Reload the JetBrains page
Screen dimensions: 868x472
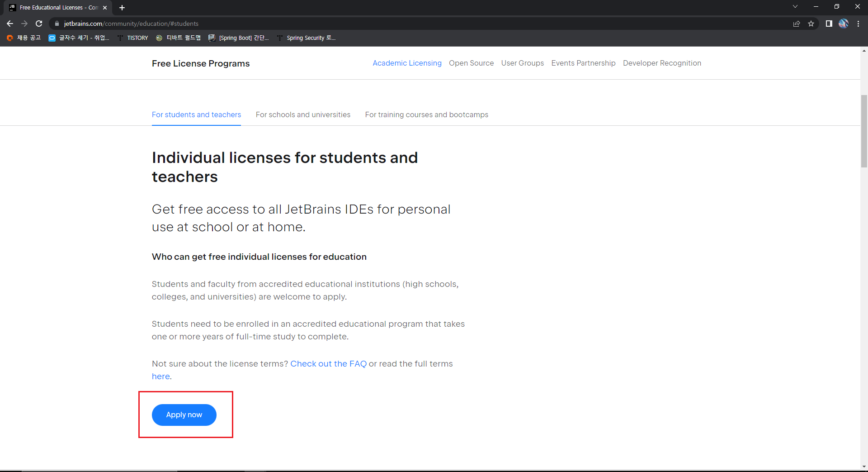coord(39,24)
